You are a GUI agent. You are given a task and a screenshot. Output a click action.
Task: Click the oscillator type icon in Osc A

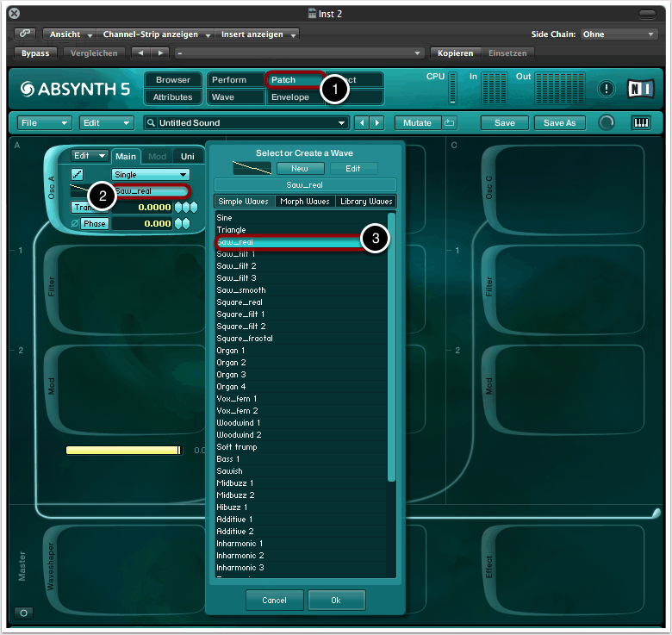click(x=78, y=175)
